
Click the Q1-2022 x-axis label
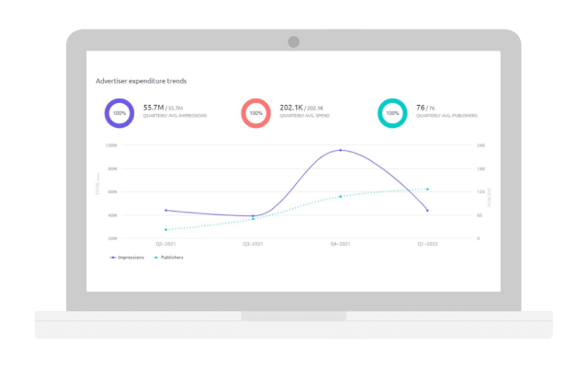click(x=427, y=245)
